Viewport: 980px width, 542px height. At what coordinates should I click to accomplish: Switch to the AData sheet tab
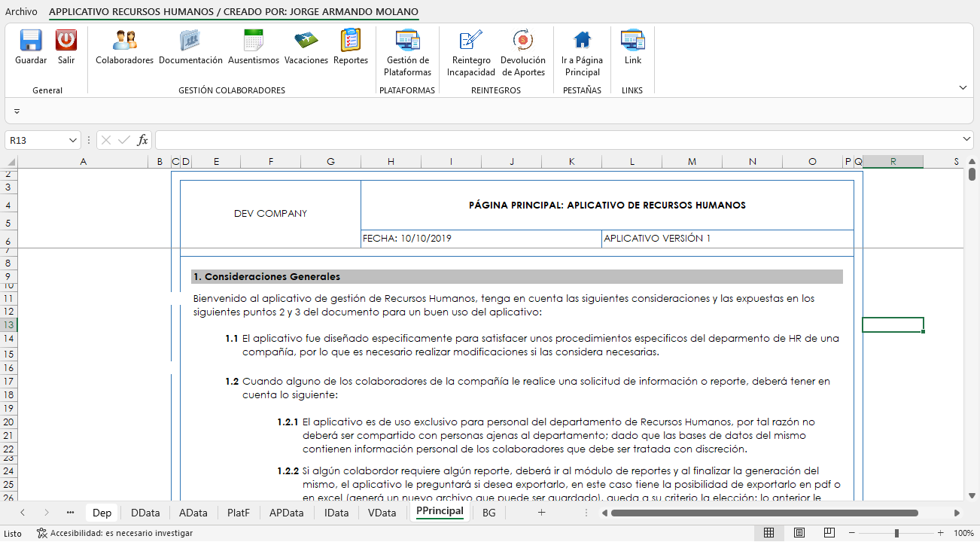193,513
